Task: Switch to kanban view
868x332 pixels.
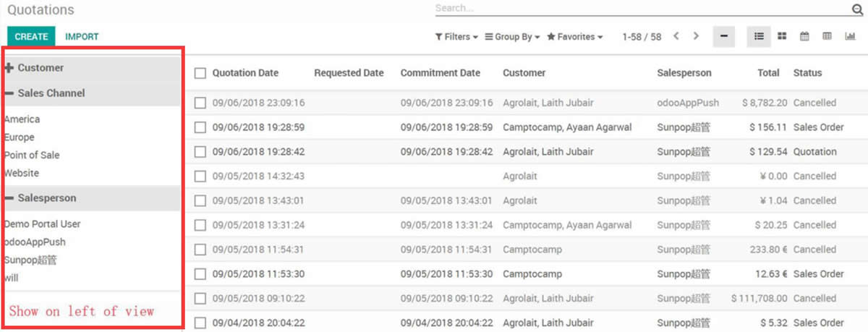Action: tap(782, 36)
